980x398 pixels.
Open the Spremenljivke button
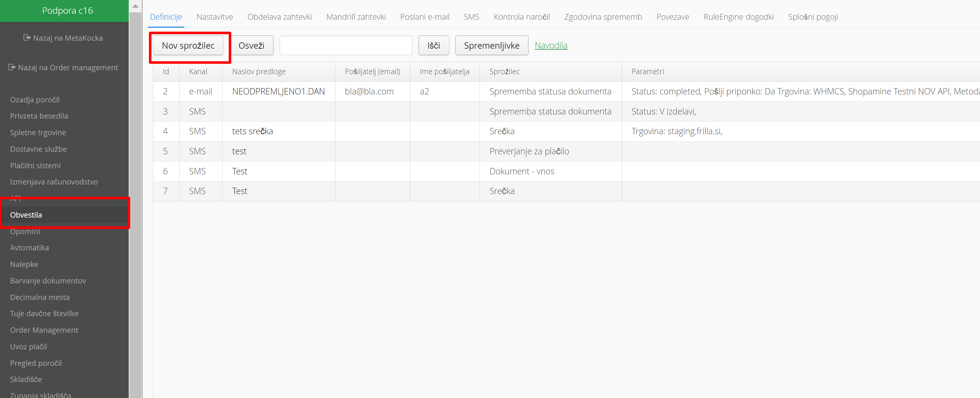(x=491, y=46)
